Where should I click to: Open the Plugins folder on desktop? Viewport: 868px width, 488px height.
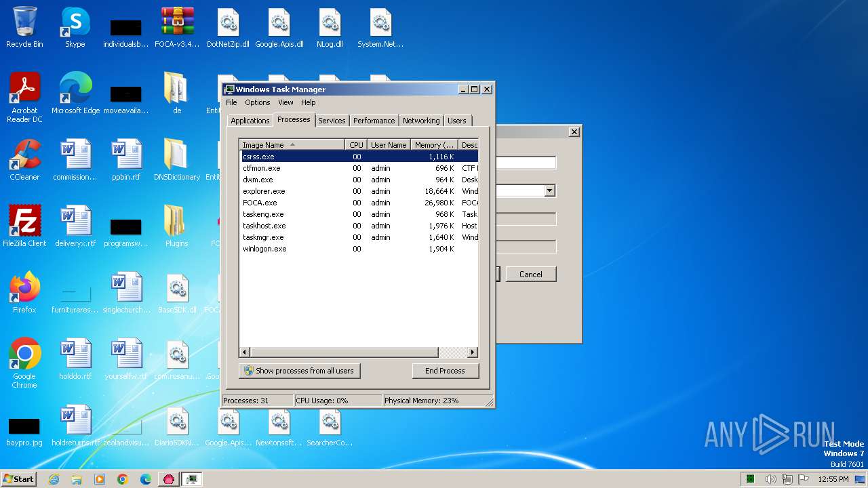[x=177, y=227]
